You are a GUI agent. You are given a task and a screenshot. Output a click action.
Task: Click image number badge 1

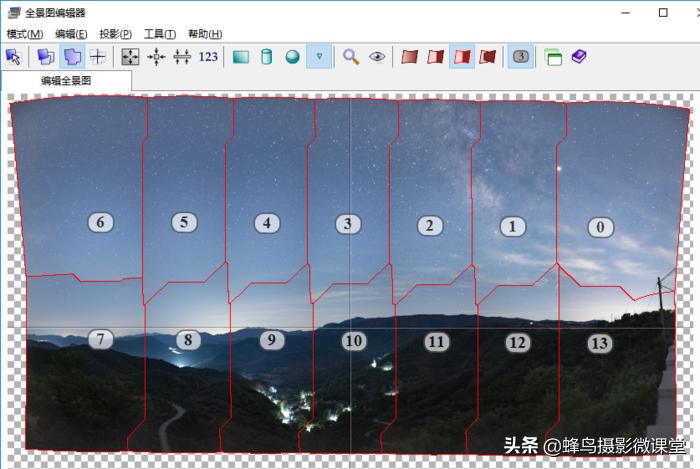[512, 227]
